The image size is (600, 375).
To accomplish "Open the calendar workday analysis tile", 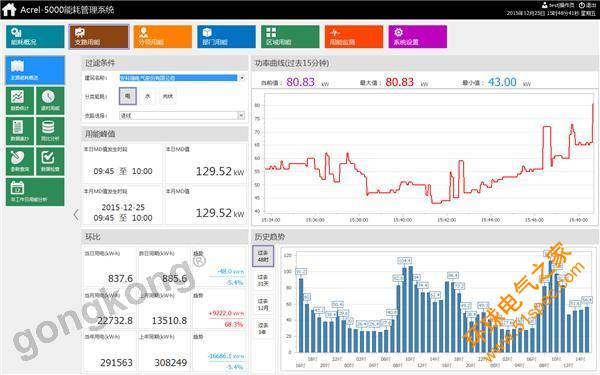I will tap(35, 192).
